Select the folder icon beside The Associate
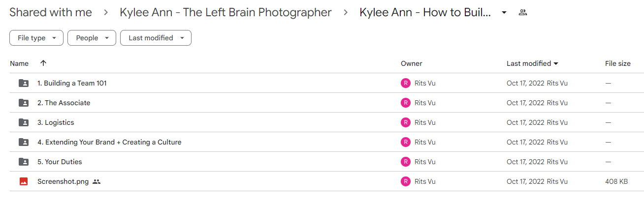Screen dimensions: 644x203 (24, 103)
